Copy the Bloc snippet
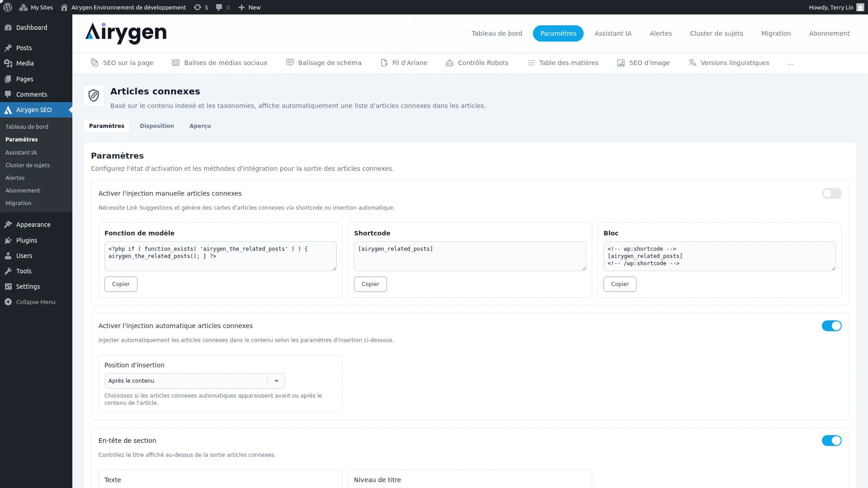This screenshot has height=488, width=868. [620, 284]
